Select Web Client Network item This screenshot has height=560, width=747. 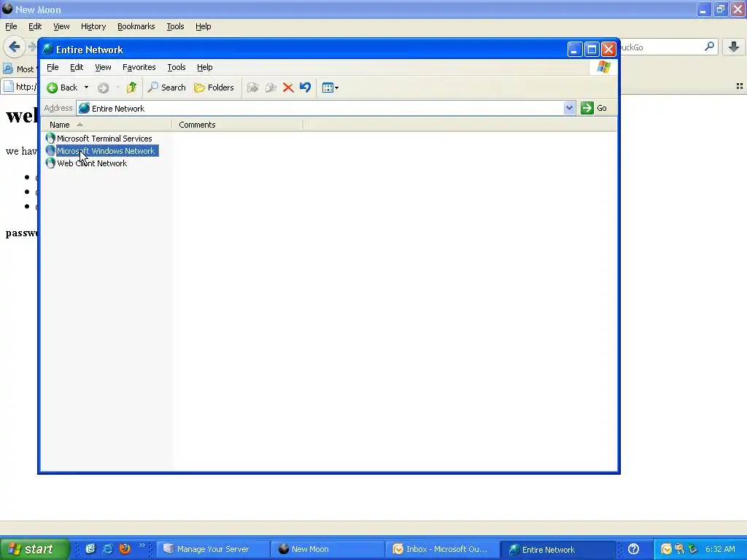(92, 163)
